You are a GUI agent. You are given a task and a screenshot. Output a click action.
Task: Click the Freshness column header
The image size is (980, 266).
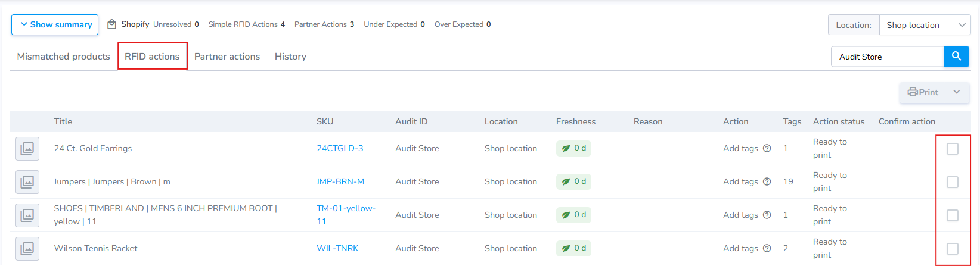coord(576,121)
